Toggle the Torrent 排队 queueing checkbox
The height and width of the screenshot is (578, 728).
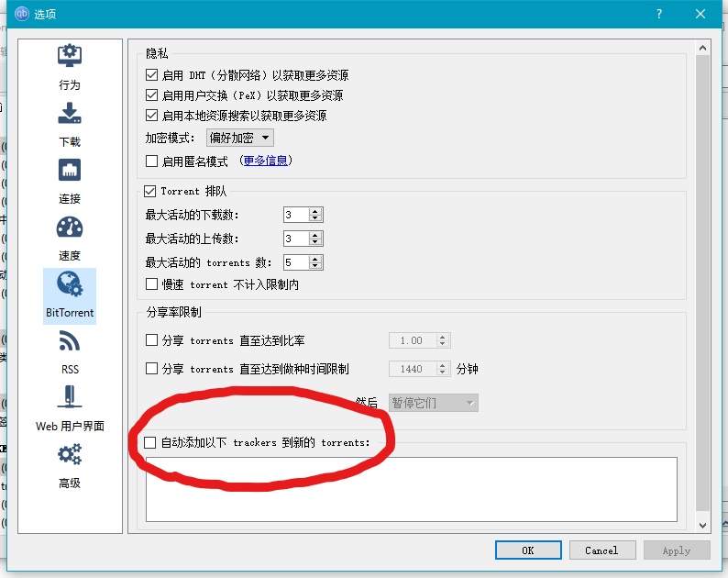coord(151,192)
